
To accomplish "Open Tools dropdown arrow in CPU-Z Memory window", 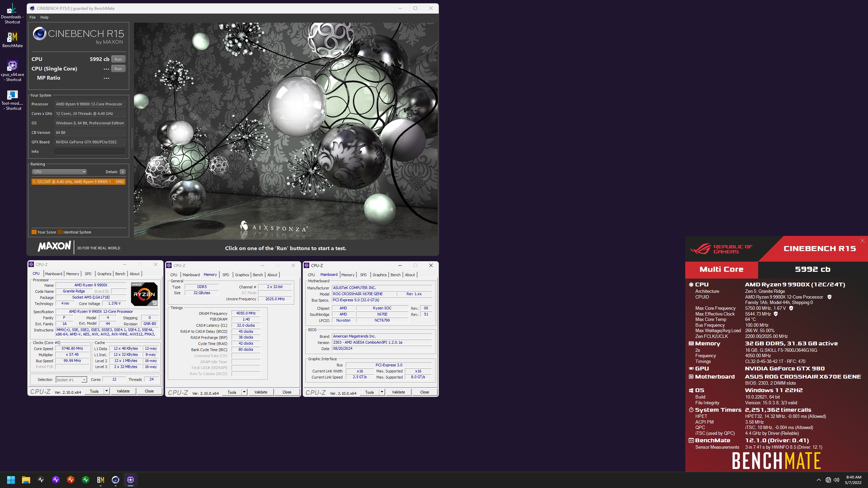I will click(244, 392).
